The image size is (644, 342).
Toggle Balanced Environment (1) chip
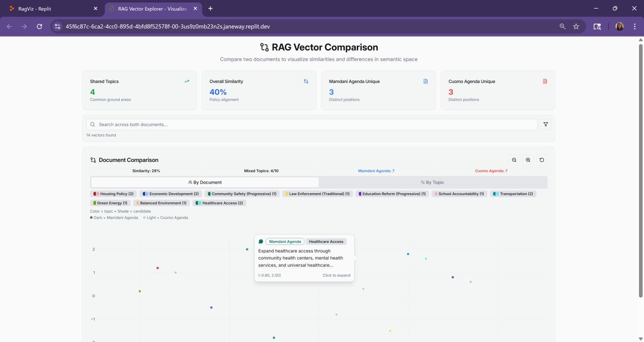(x=161, y=203)
